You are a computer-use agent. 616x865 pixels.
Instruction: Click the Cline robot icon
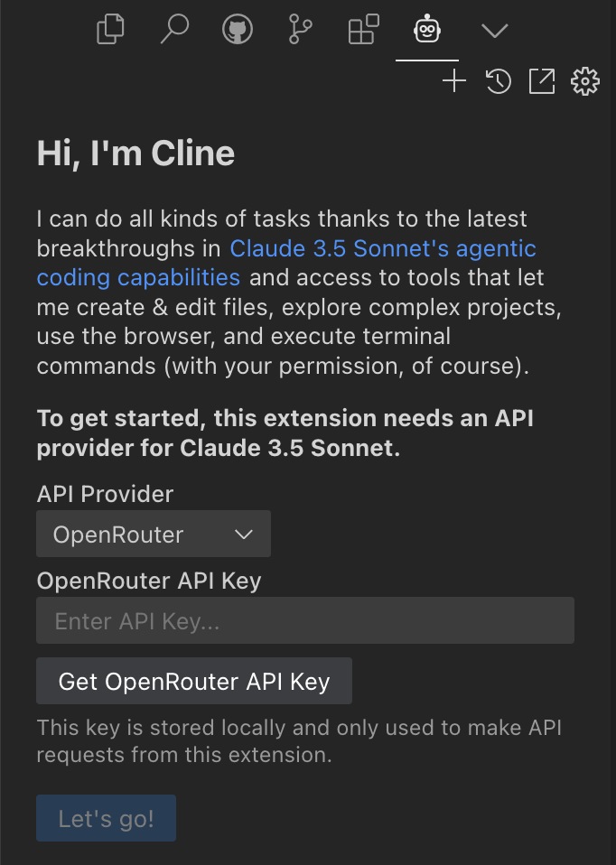click(x=426, y=29)
